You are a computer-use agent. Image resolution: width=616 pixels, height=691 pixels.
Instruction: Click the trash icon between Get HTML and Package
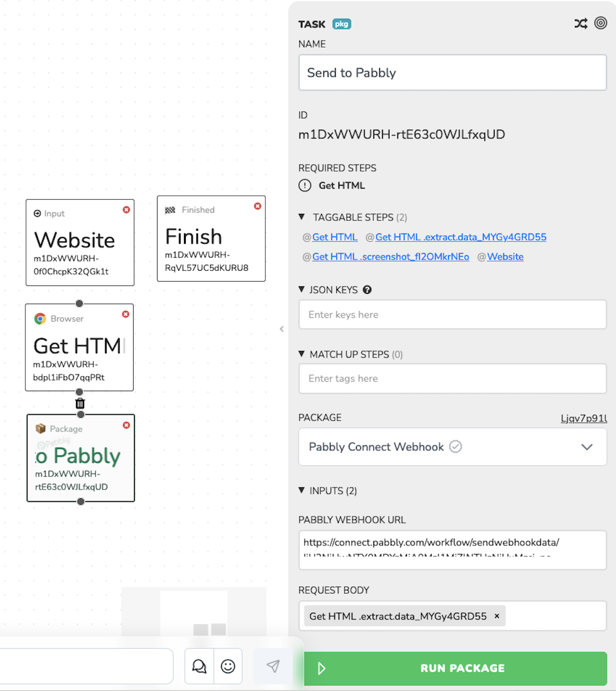click(x=80, y=403)
